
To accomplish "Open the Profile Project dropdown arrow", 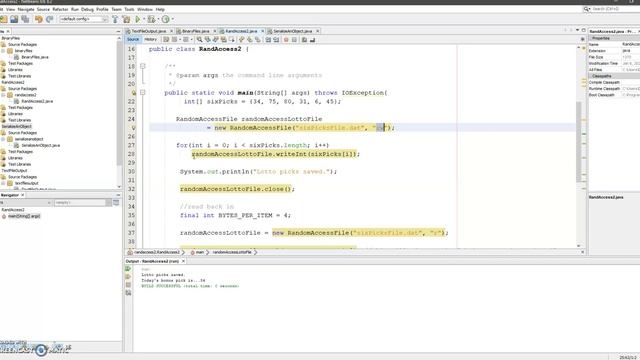I will [x=173, y=19].
